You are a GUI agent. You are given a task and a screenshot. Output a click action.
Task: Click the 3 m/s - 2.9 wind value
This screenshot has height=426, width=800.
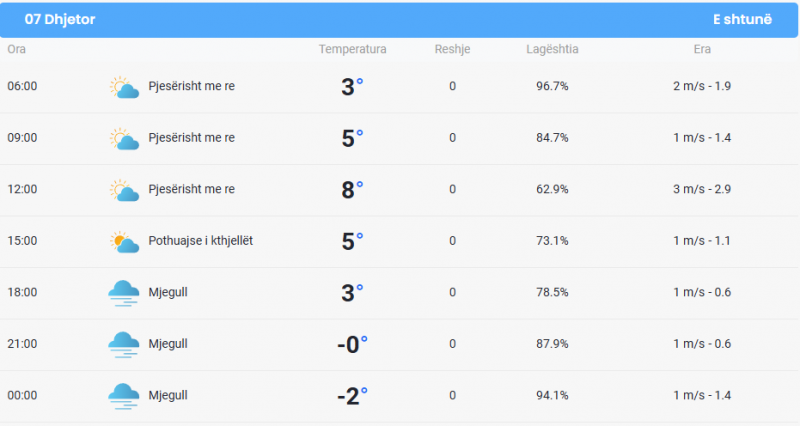click(x=702, y=189)
